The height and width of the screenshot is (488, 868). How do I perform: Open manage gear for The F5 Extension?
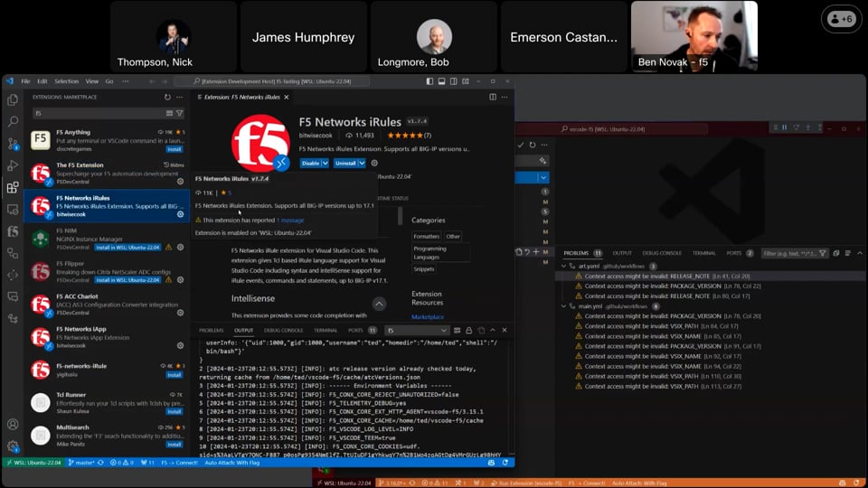(181, 182)
